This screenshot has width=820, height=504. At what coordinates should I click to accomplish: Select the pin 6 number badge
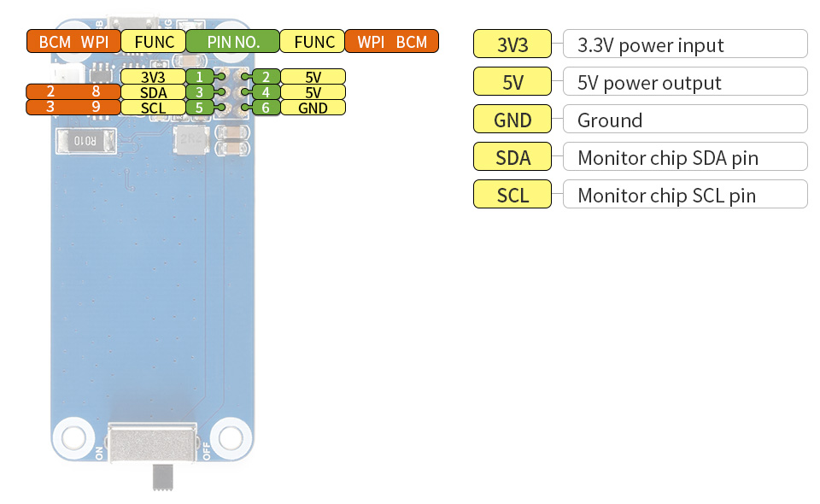[266, 108]
